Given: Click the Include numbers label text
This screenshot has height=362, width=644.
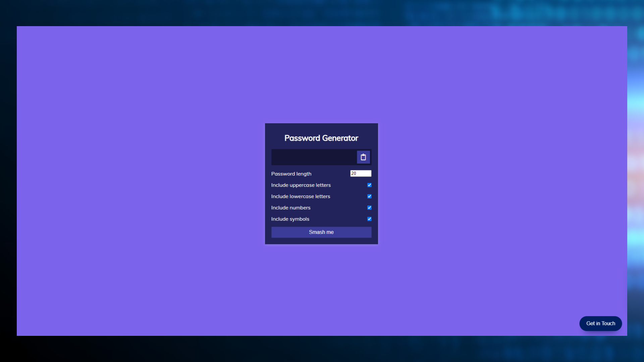Looking at the screenshot, I should pyautogui.click(x=291, y=208).
